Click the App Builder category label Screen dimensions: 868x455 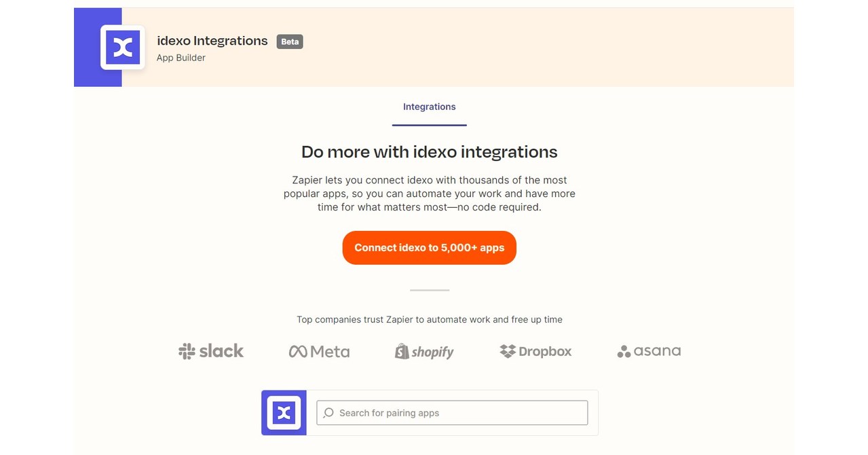click(181, 58)
